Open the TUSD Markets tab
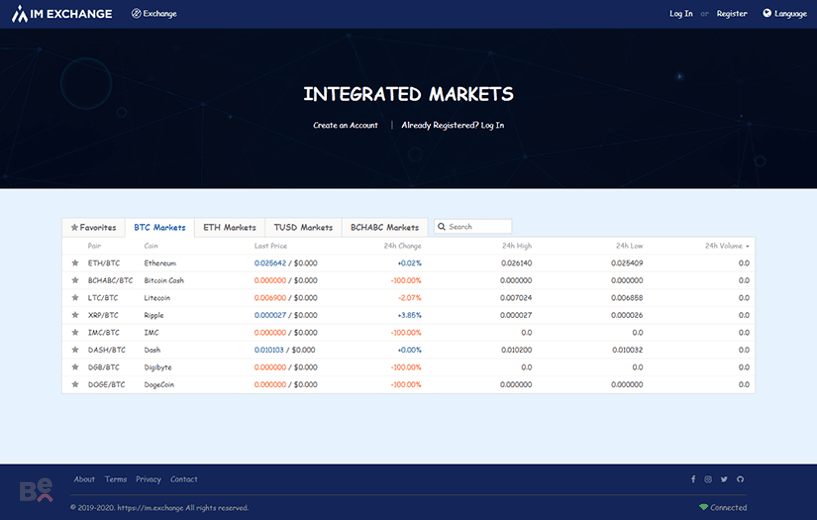 point(303,227)
